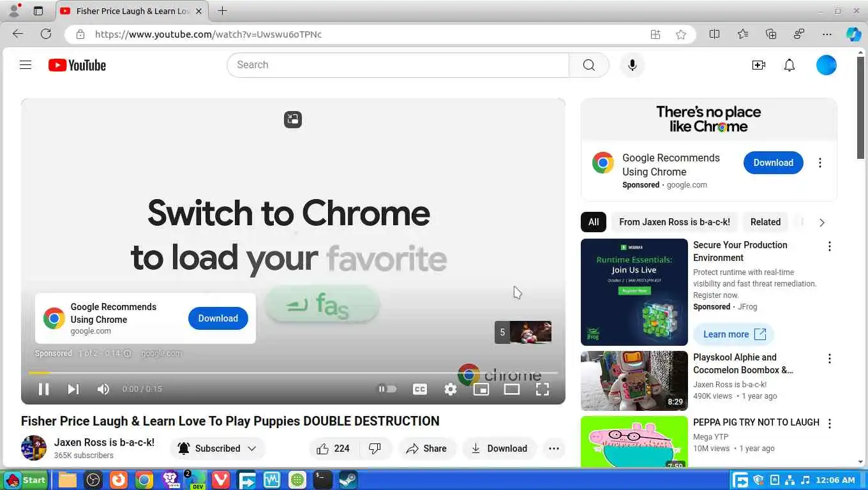Open the account avatar menu
This screenshot has width=868, height=490.
[826, 65]
